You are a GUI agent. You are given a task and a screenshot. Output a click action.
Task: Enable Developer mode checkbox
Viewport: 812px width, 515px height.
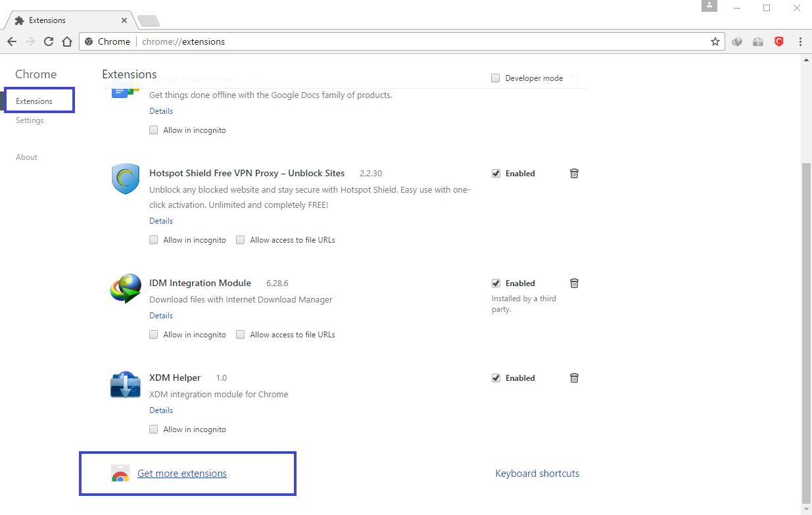pyautogui.click(x=496, y=78)
